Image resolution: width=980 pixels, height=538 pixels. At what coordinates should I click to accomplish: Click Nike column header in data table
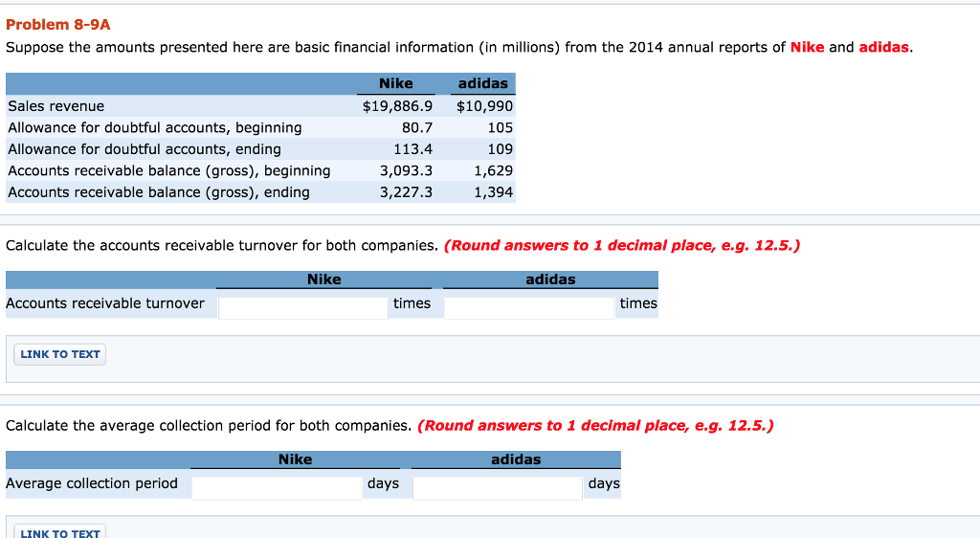click(x=395, y=83)
